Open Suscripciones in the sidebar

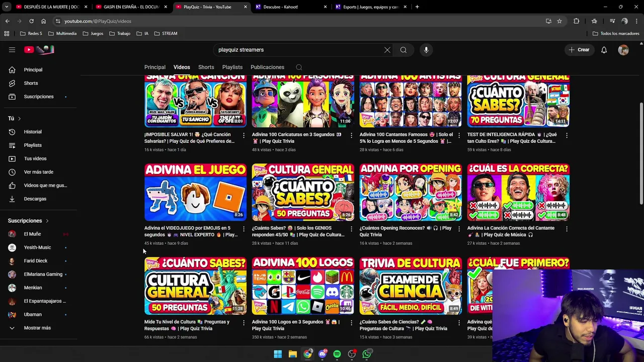click(x=38, y=97)
